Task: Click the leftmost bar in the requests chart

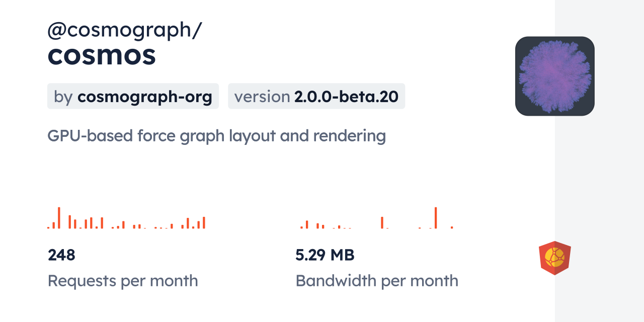Action: [x=49, y=227]
